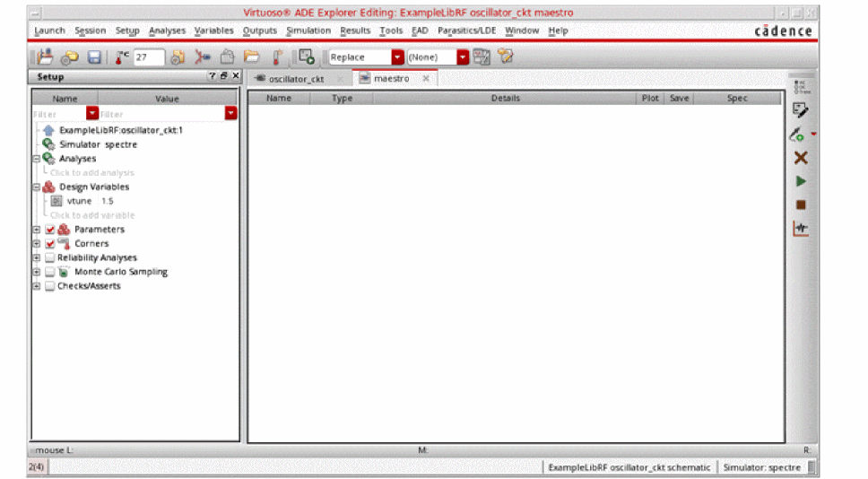Viewport: 868px width, 479px height.
Task: Collapse the Analyses tree node
Action: (x=37, y=159)
